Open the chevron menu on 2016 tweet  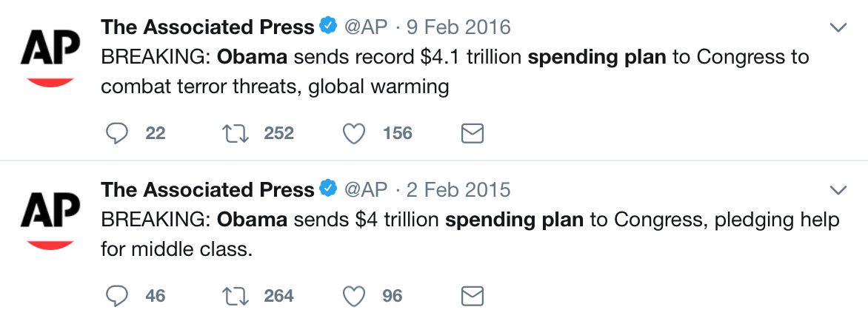click(x=839, y=27)
